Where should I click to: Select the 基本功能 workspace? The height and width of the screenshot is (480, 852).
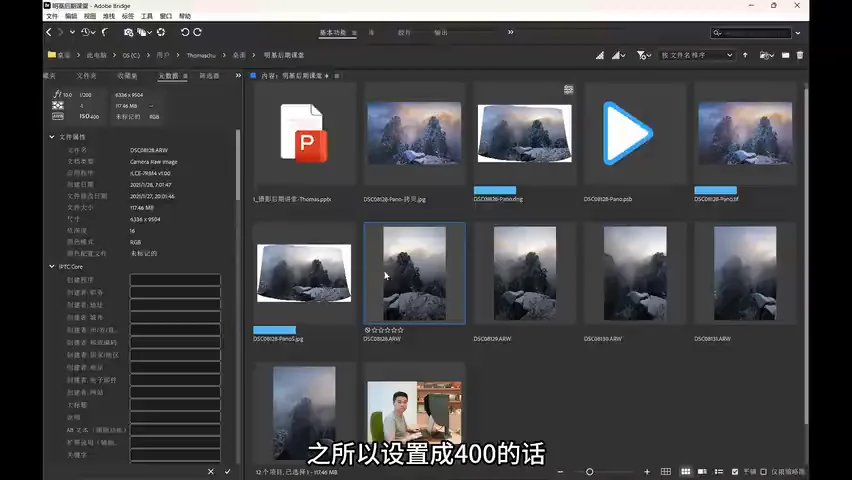(333, 33)
